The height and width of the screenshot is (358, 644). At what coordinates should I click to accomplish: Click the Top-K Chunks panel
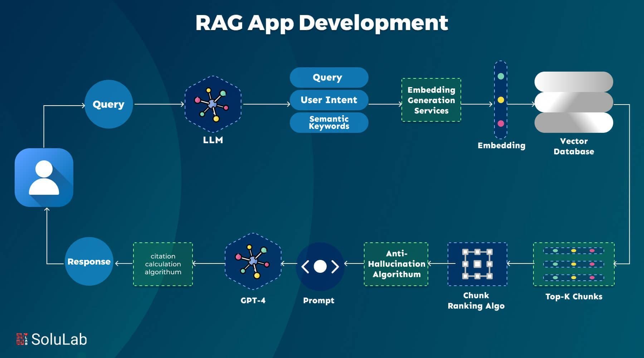pos(573,264)
